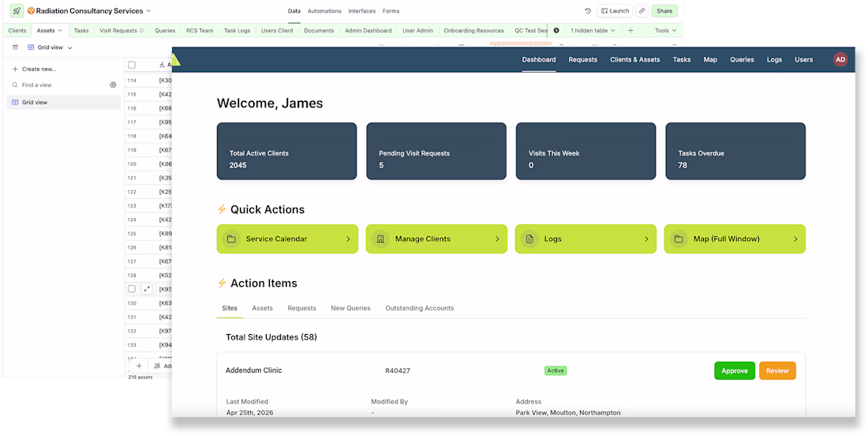Toggle the views sidebar hamburger icon
Image resolution: width=868 pixels, height=436 pixels.
15,47
